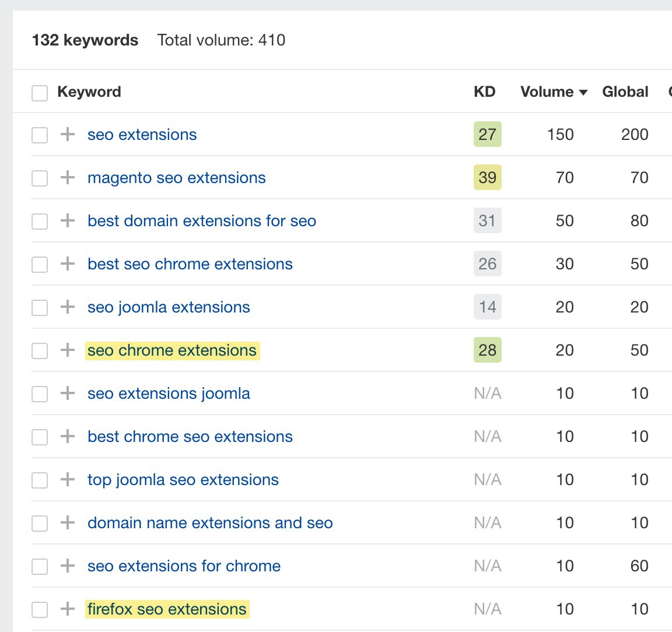Click plus icon next to 'magento seo extensions'
Screen dimensions: 672x632
coord(68,178)
